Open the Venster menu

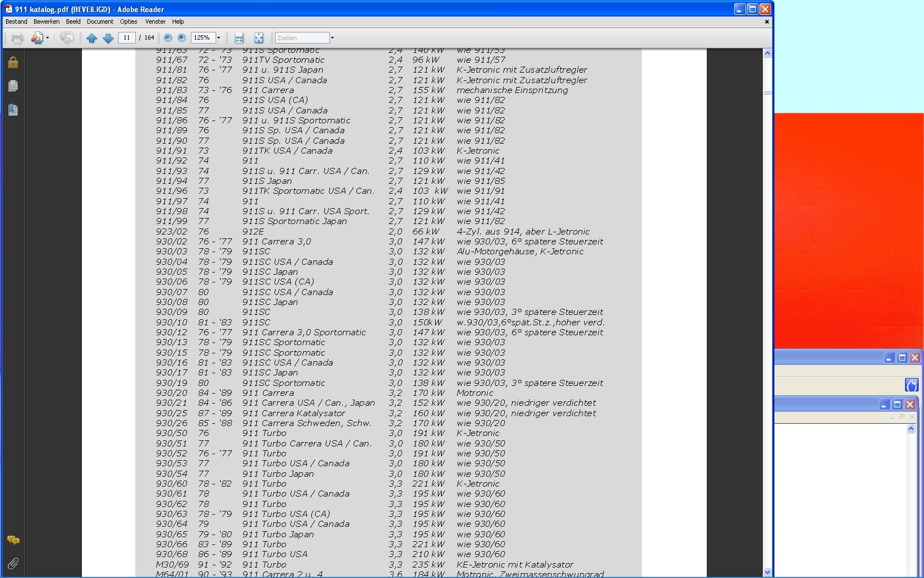(155, 21)
